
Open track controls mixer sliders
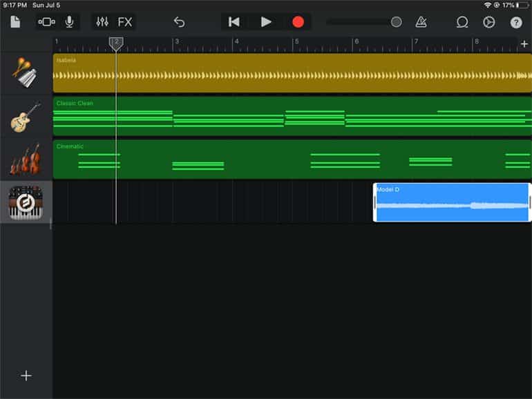point(102,22)
